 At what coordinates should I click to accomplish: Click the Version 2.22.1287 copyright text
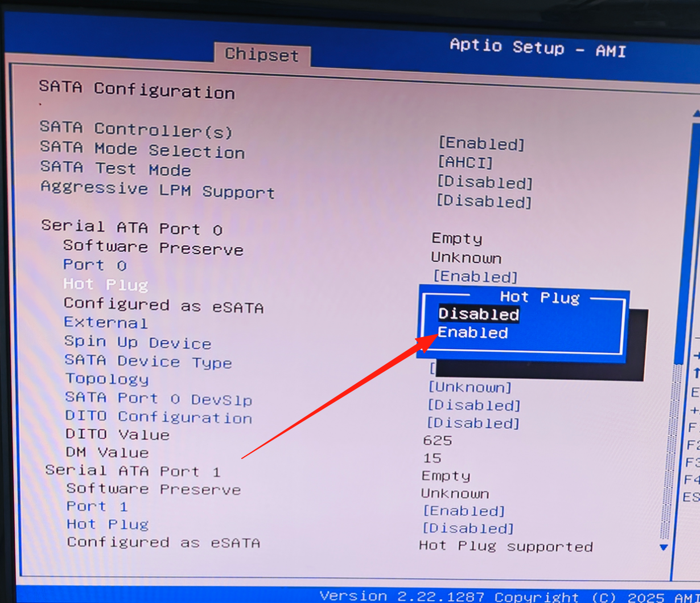tap(509, 596)
